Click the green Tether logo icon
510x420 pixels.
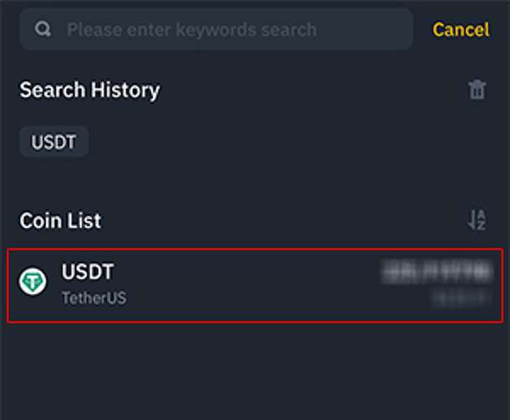[x=34, y=281]
